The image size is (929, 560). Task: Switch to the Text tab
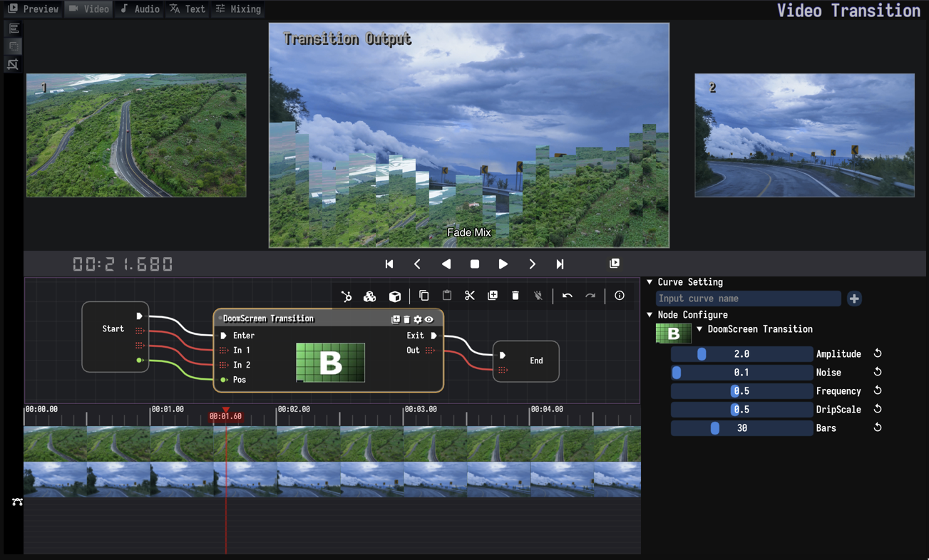click(188, 9)
